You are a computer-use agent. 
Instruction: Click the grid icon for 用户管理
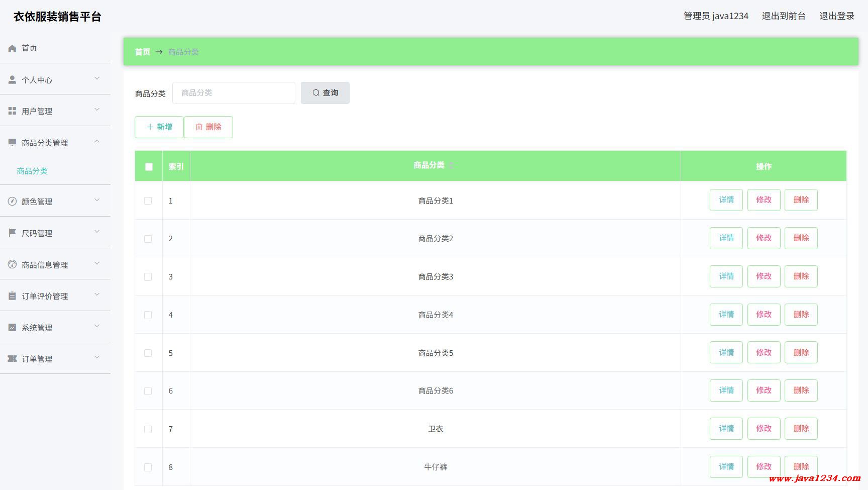pos(13,111)
